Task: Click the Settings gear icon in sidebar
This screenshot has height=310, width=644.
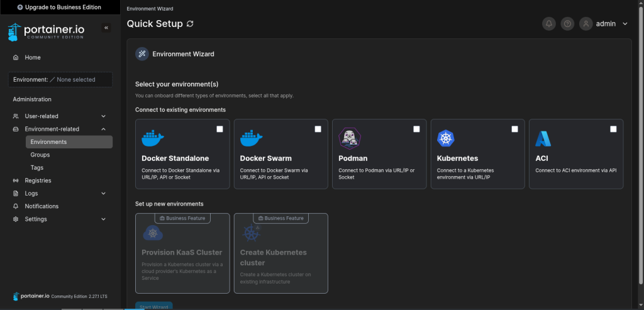Action: pyautogui.click(x=16, y=219)
